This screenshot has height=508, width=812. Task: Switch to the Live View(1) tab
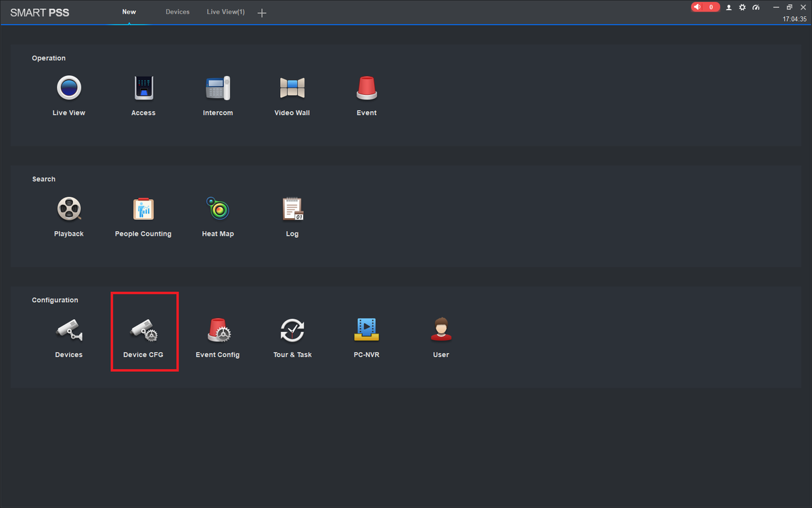click(x=226, y=12)
